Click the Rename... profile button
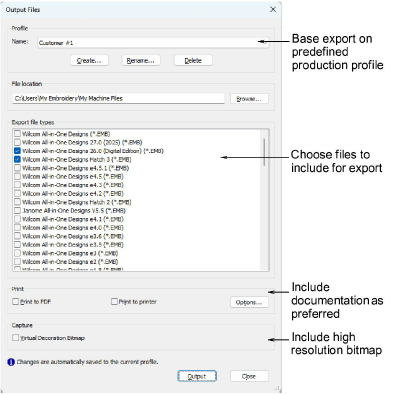This screenshot has height=395, width=398. (141, 61)
